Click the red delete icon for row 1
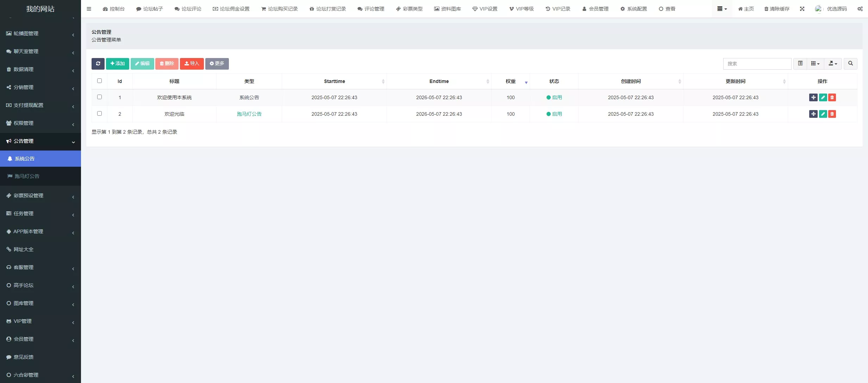Image resolution: width=868 pixels, height=383 pixels. 832,97
